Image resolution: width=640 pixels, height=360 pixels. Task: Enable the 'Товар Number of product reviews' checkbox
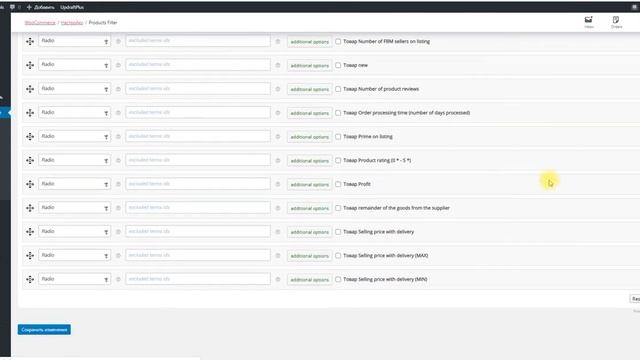[x=338, y=89]
